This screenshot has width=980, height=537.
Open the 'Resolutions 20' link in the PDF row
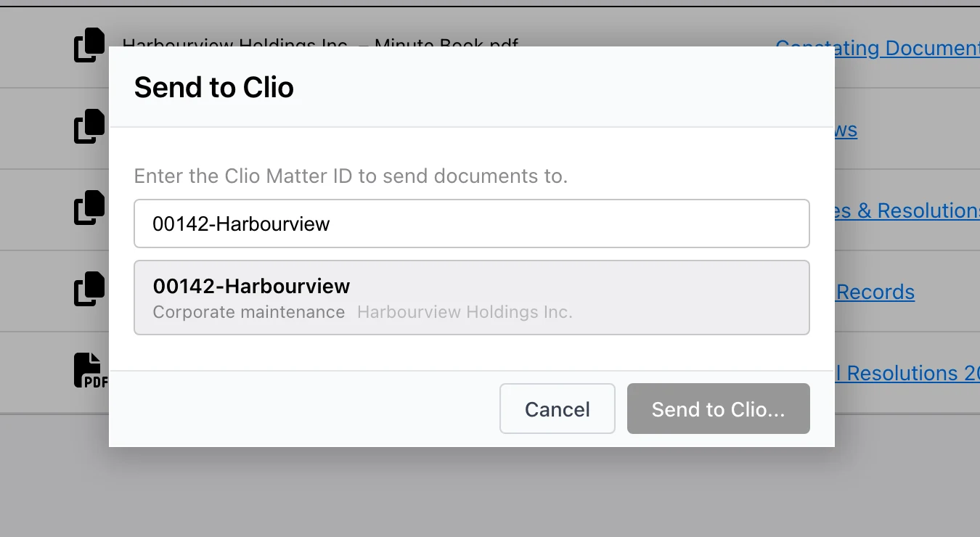click(x=907, y=373)
